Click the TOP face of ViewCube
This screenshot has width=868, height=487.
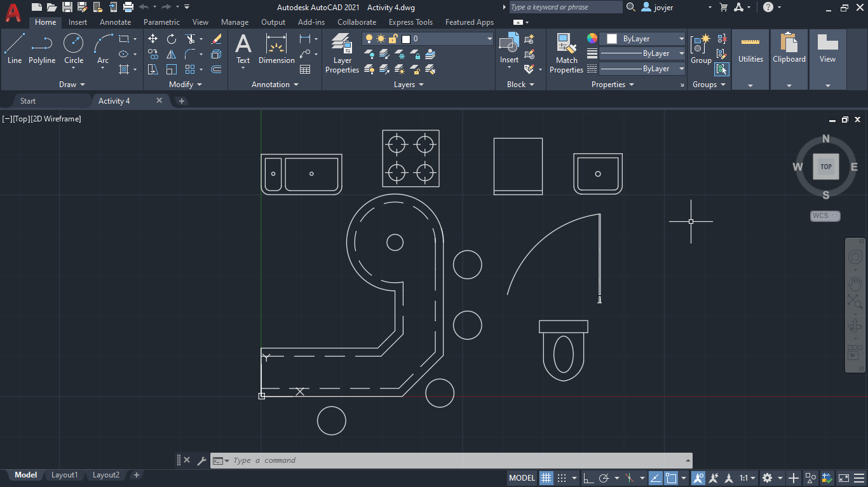(826, 167)
